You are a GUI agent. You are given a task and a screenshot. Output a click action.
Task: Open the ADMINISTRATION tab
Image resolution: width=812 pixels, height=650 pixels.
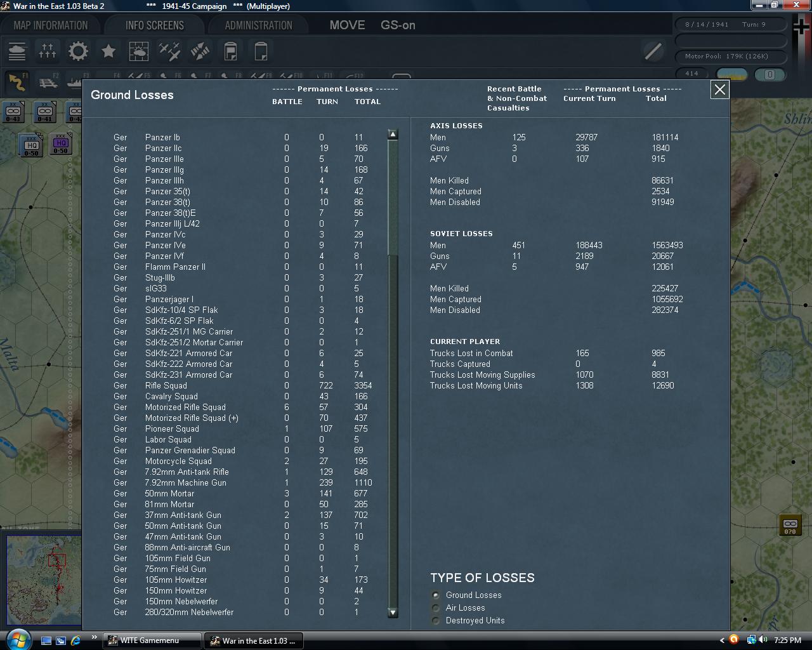[259, 25]
